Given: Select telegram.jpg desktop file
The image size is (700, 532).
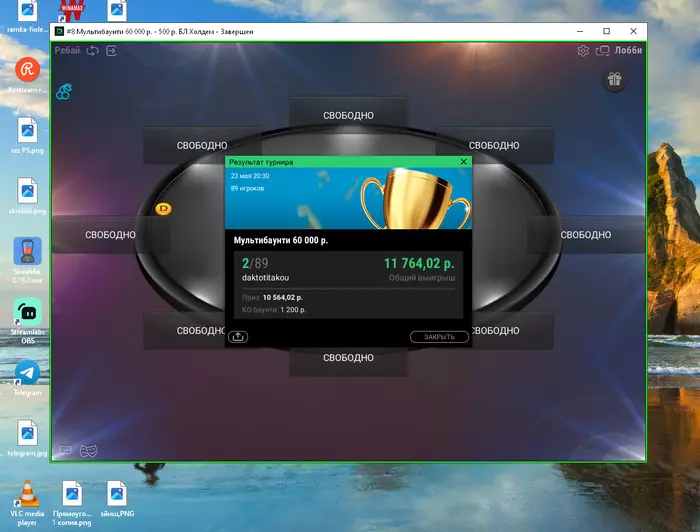Looking at the screenshot, I should (27, 438).
